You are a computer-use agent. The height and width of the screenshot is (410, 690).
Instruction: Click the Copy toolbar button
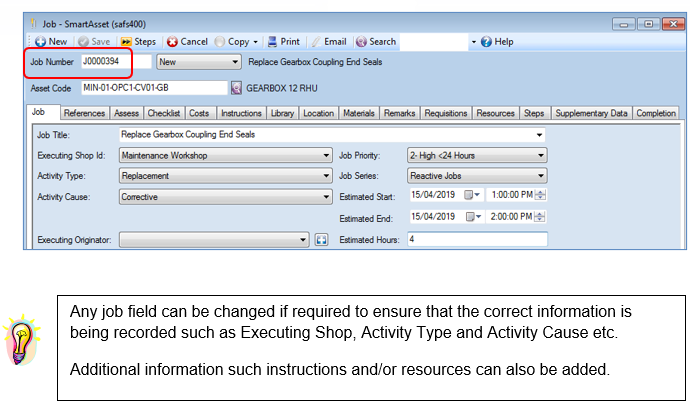click(x=232, y=42)
